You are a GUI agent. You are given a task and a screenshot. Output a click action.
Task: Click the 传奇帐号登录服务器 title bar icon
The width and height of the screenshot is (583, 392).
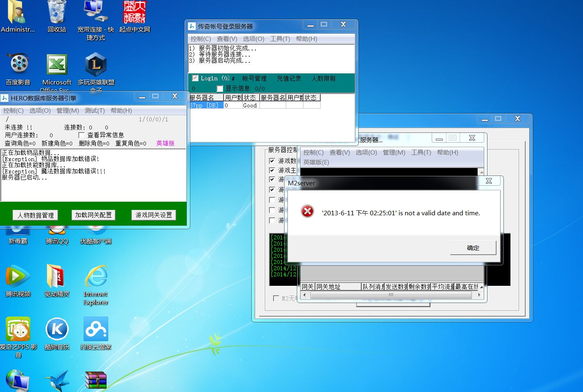192,26
